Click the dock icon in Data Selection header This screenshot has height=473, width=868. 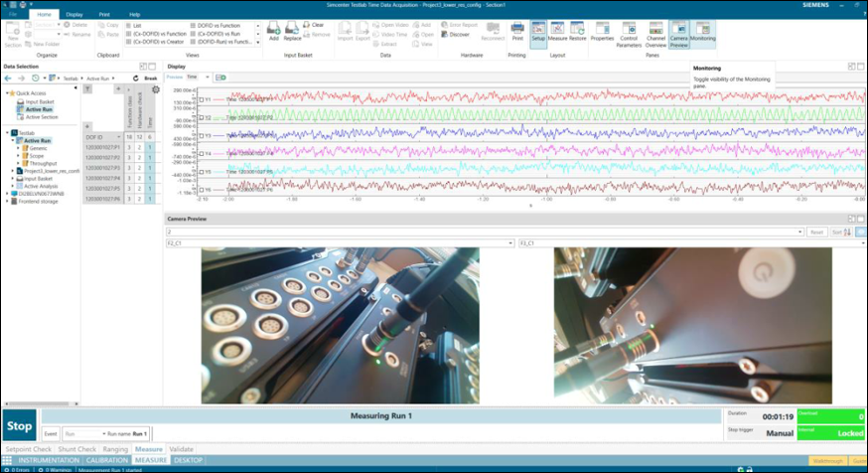point(143,67)
